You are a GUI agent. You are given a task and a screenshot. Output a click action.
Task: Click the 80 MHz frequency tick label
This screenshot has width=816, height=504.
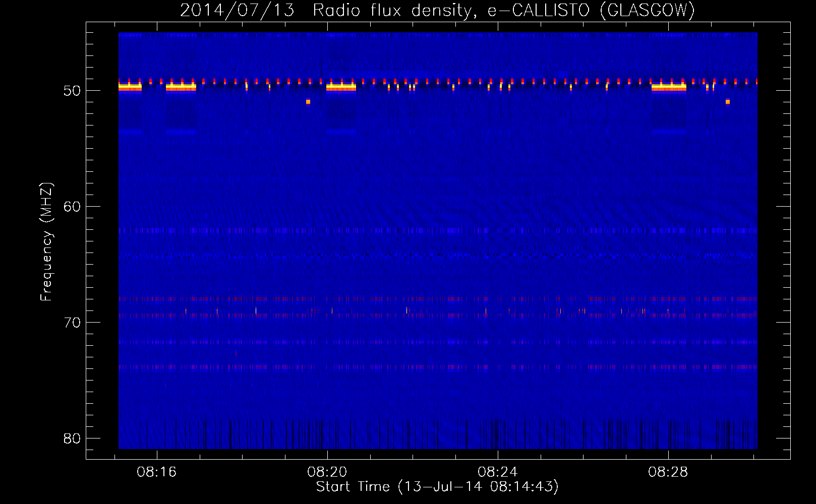tap(72, 438)
